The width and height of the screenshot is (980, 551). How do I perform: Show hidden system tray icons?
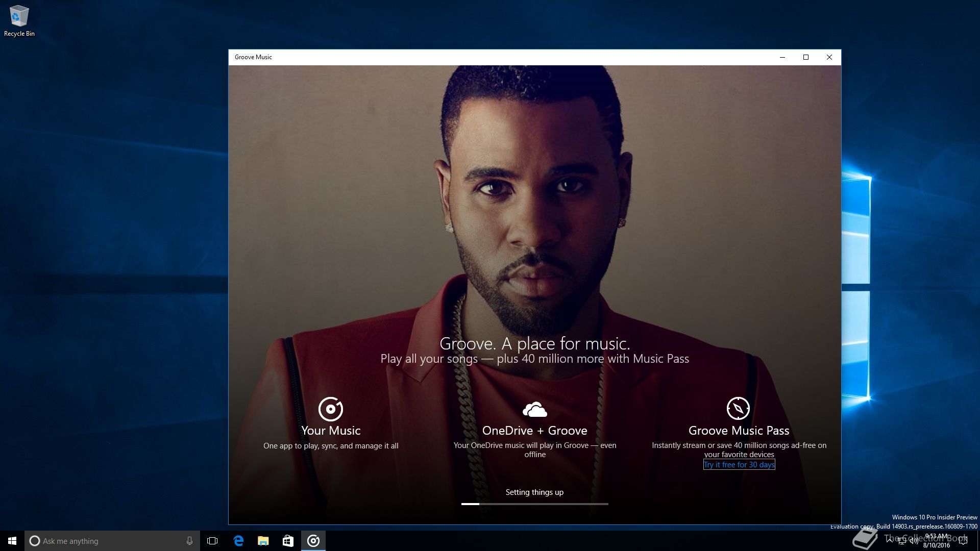(x=889, y=540)
